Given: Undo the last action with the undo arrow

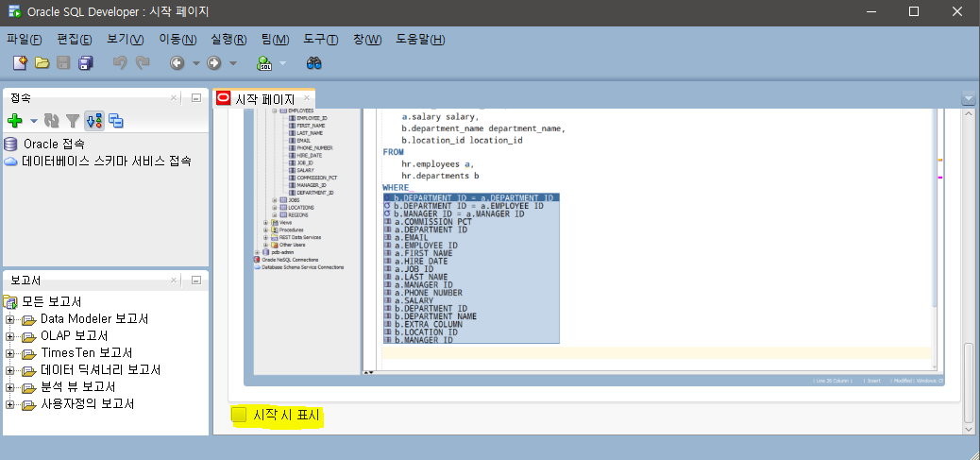Looking at the screenshot, I should point(119,63).
